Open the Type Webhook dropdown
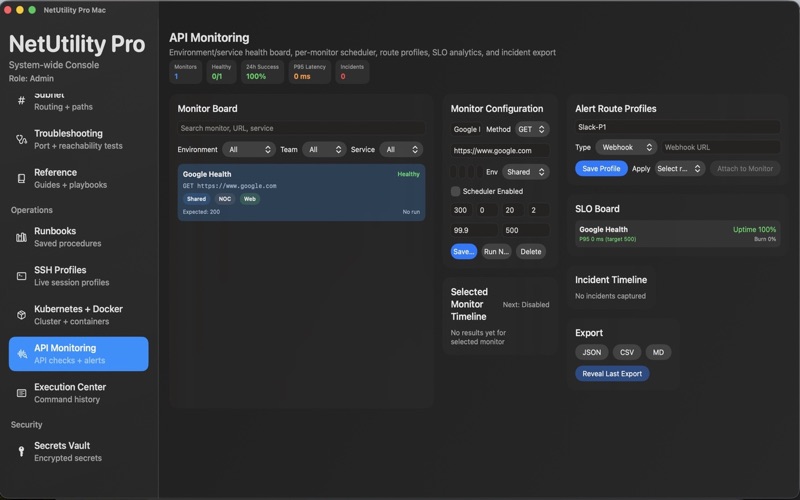The width and height of the screenshot is (800, 500). [x=626, y=147]
